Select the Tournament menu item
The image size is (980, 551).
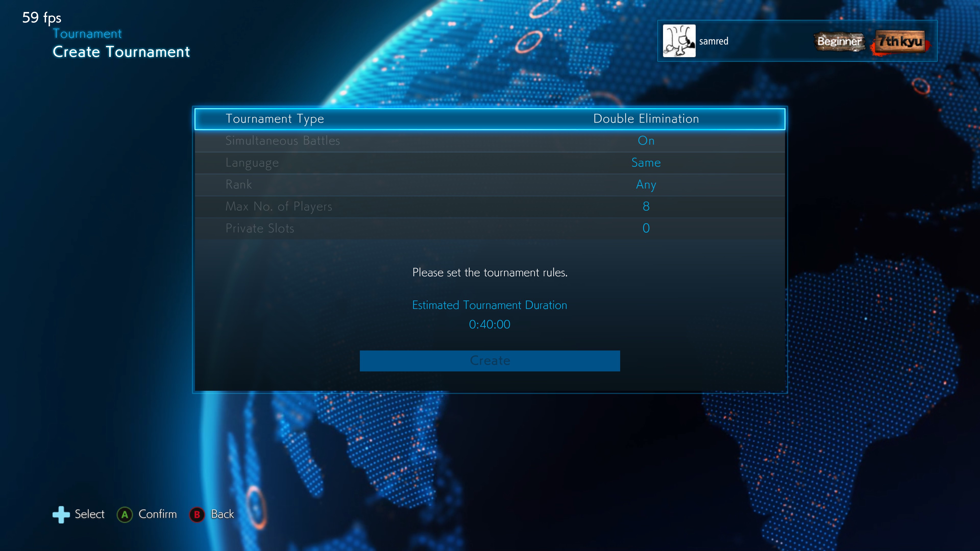point(86,32)
